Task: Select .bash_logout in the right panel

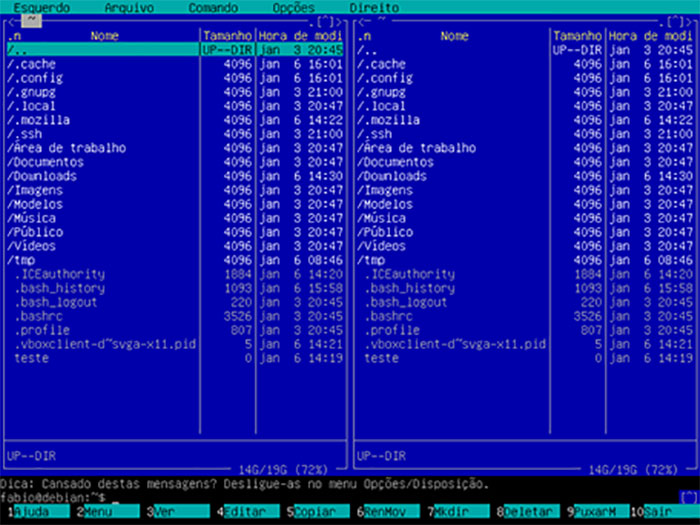Action: pos(525,302)
